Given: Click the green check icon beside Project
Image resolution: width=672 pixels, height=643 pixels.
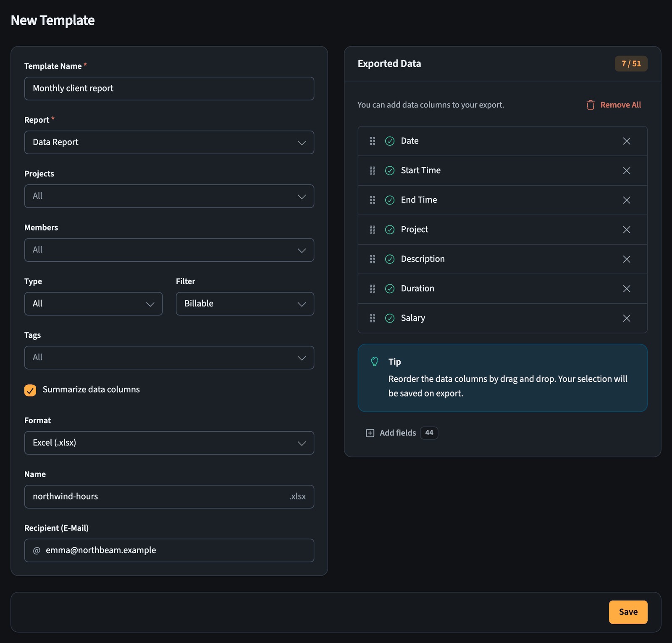Looking at the screenshot, I should click(x=390, y=230).
